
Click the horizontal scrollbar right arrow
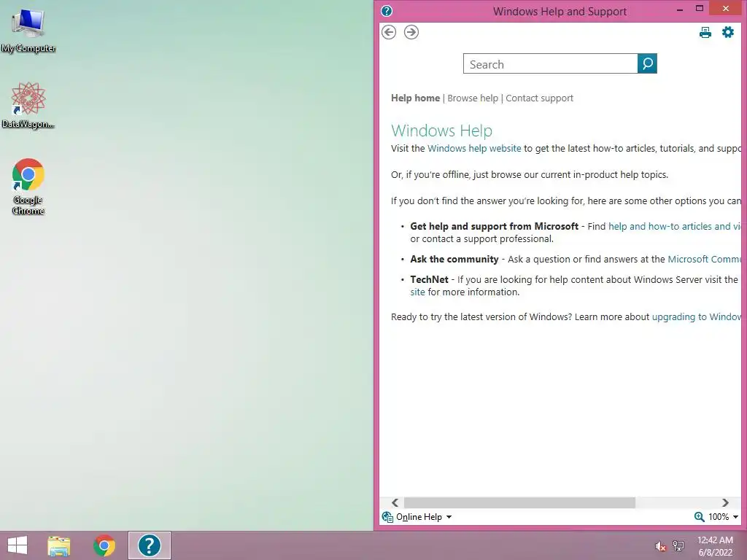coord(725,503)
